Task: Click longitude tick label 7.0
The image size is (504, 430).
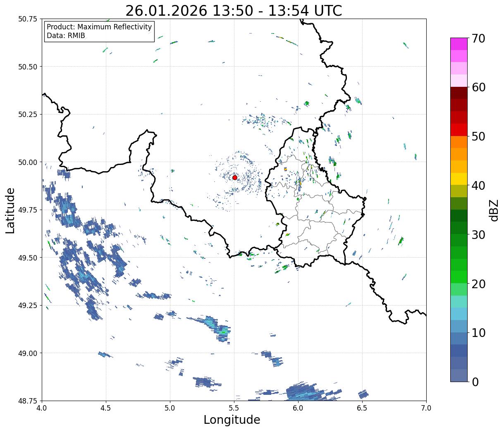Action: click(x=426, y=408)
